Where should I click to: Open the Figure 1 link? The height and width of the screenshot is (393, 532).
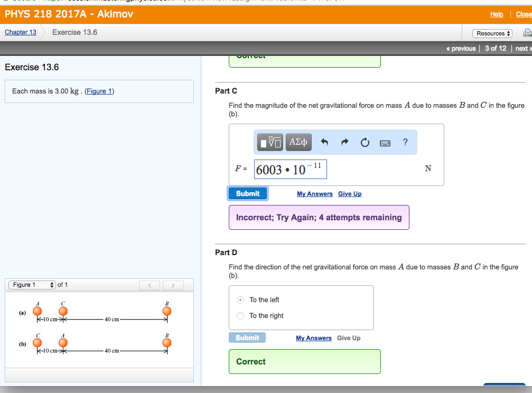[x=99, y=91]
